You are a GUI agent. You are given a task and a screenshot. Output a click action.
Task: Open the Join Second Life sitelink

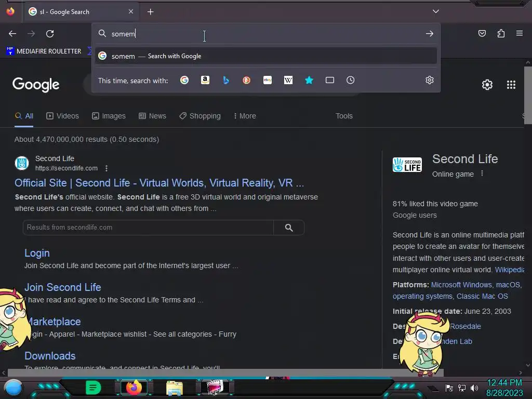63,287
